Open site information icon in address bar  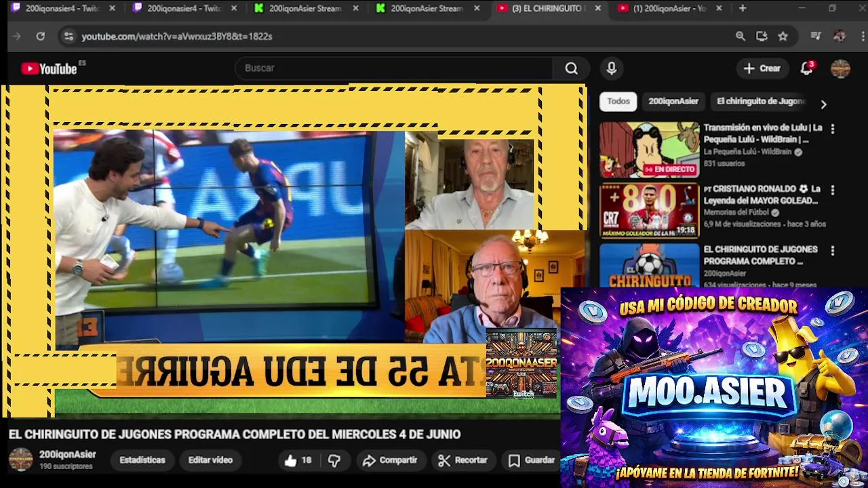click(x=68, y=37)
